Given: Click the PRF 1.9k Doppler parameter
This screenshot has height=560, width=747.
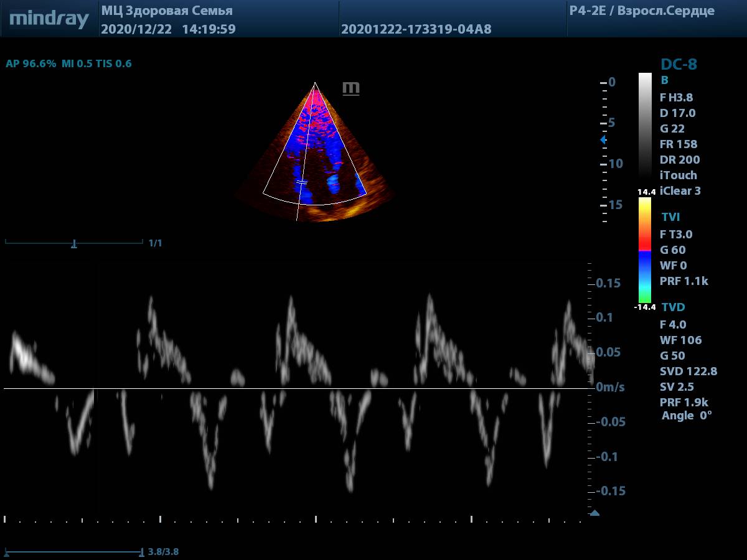Looking at the screenshot, I should pos(684,402).
